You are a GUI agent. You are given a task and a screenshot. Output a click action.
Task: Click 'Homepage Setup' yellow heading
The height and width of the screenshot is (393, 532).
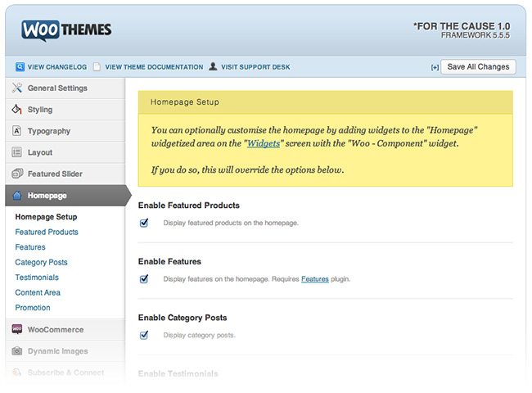(185, 102)
